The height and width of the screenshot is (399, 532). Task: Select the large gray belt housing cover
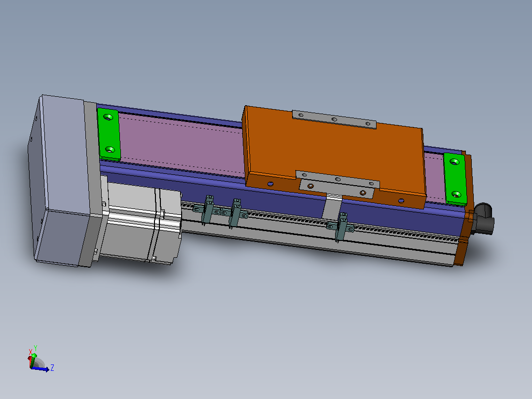click(x=59, y=180)
